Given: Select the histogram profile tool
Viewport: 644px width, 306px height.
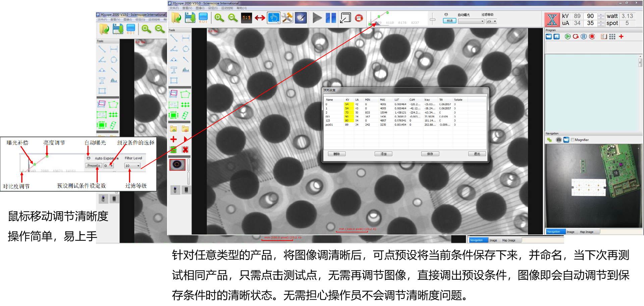Looking at the screenshot, I should [x=185, y=70].
